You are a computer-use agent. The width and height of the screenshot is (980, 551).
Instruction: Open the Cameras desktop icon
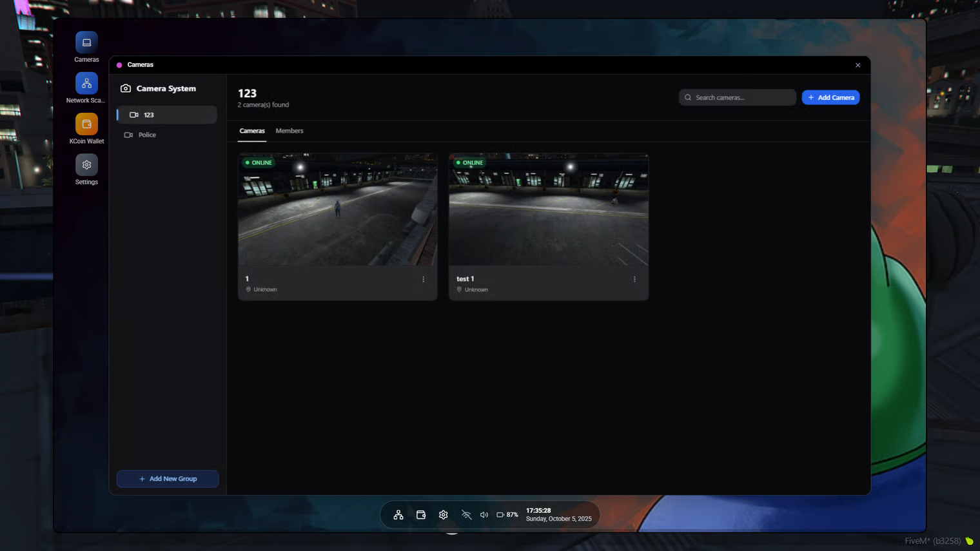[x=86, y=43]
